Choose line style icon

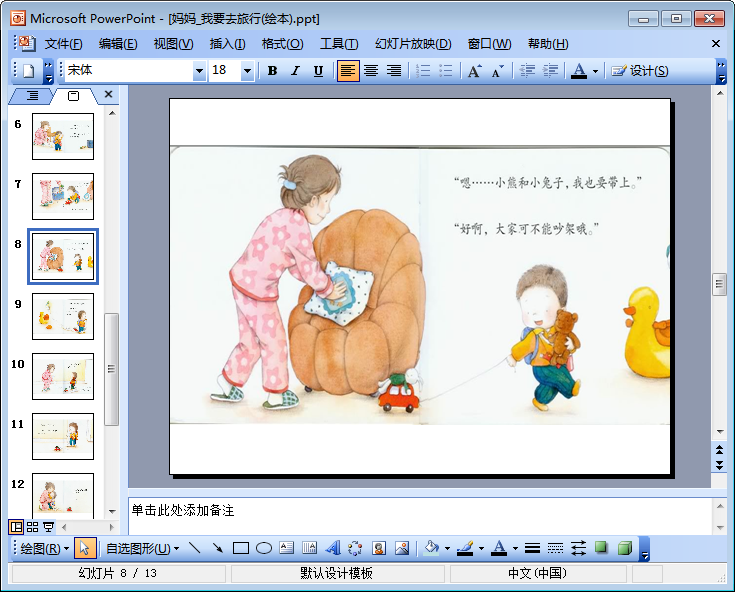point(532,548)
